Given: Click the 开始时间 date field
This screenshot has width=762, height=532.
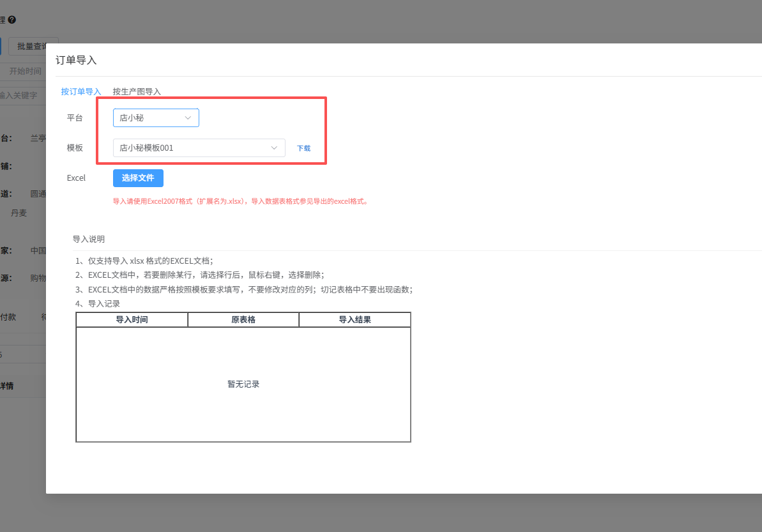Looking at the screenshot, I should pyautogui.click(x=26, y=71).
